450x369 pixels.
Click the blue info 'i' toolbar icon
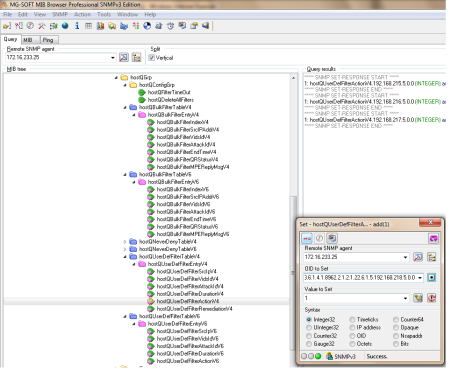(77, 26)
